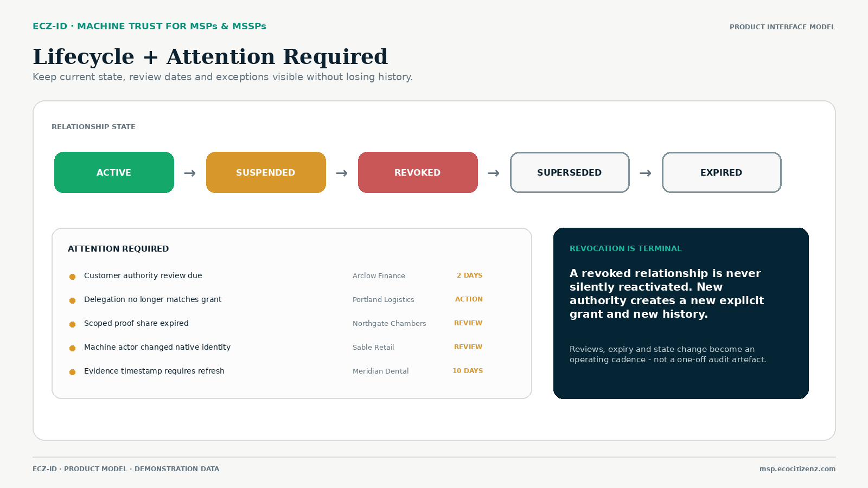Click the RELATIONSHIP STATE label
868x488 pixels.
[93, 127]
